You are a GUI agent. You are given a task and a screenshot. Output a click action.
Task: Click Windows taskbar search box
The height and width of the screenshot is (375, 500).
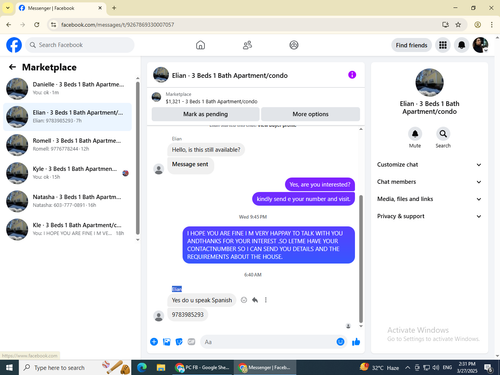click(x=75, y=368)
